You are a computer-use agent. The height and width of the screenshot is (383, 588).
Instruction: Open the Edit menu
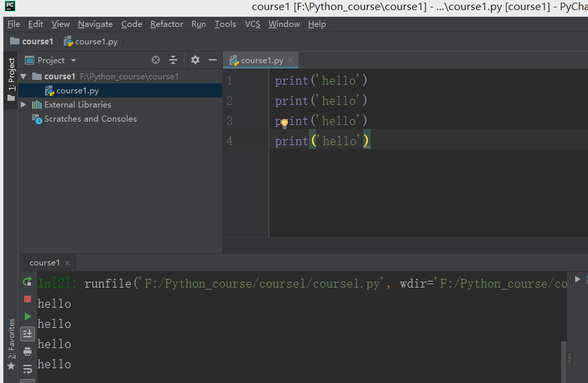pyautogui.click(x=36, y=24)
